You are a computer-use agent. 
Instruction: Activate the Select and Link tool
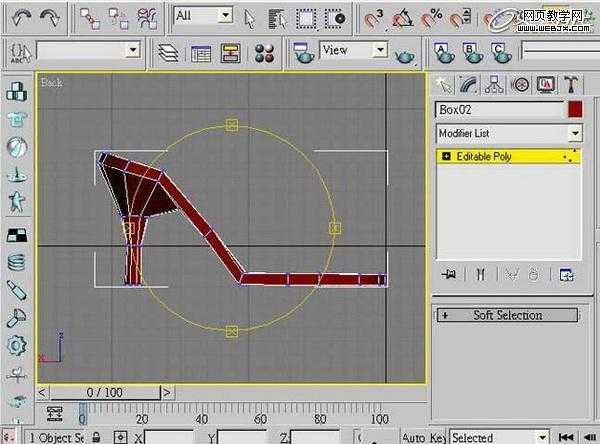click(90, 18)
